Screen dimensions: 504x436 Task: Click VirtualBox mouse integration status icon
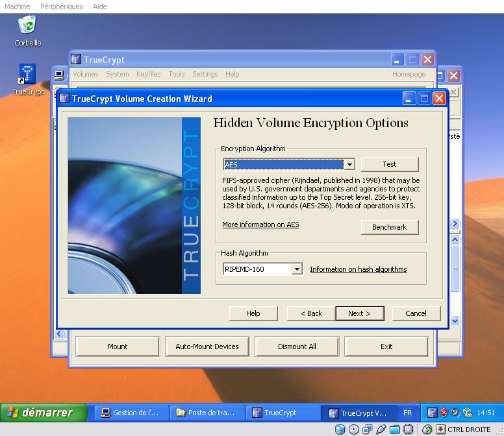tap(427, 430)
